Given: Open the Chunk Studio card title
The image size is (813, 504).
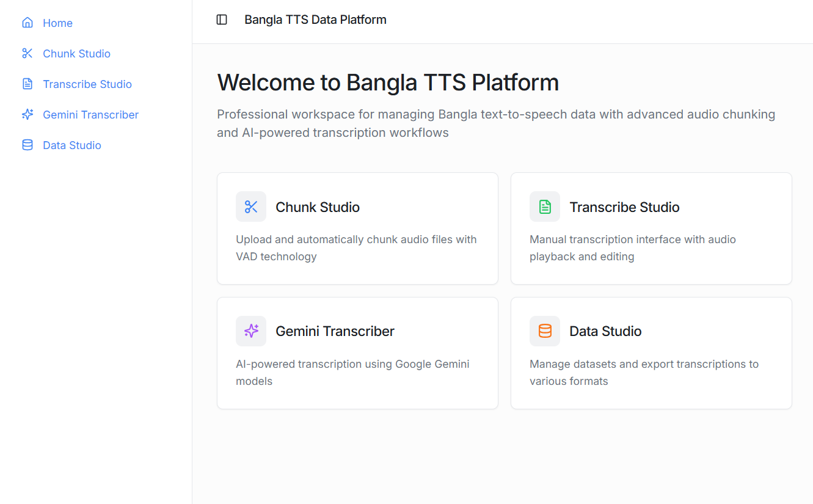Looking at the screenshot, I should point(318,207).
